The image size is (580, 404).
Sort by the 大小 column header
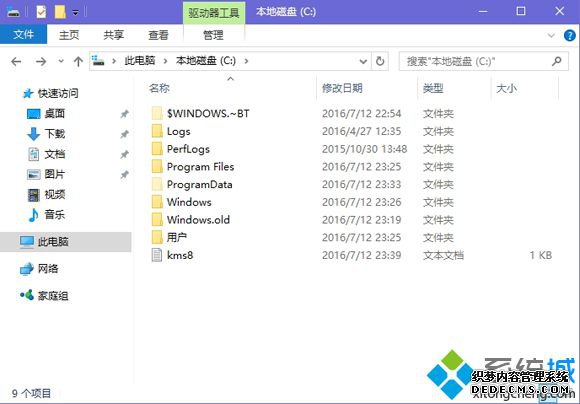click(x=506, y=88)
